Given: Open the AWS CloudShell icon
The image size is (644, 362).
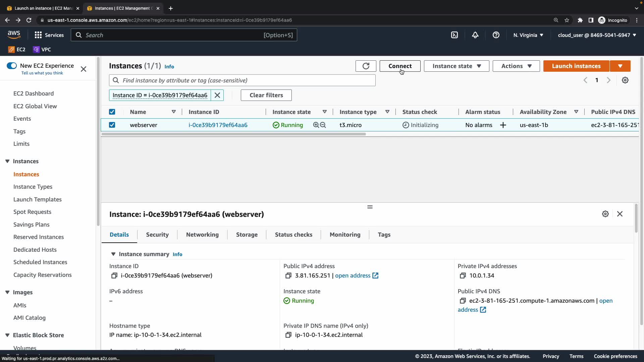Looking at the screenshot, I should 454,35.
